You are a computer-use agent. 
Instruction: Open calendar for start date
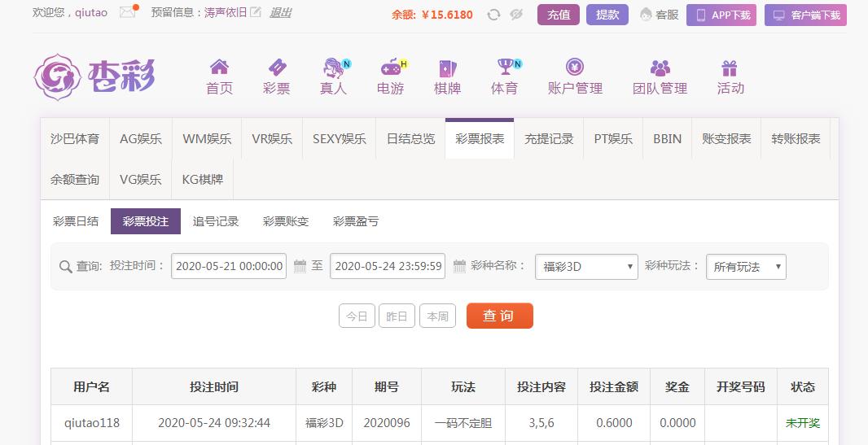pos(300,266)
